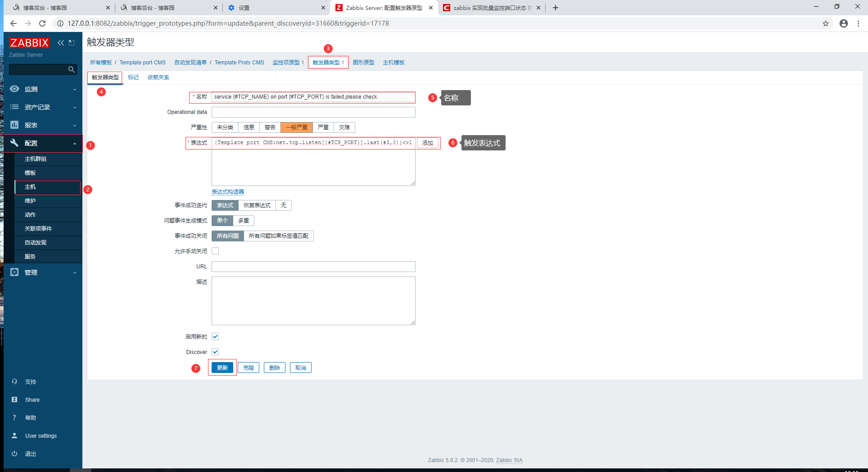
Task: Select 多重 problem event generation mode
Action: tap(244, 221)
